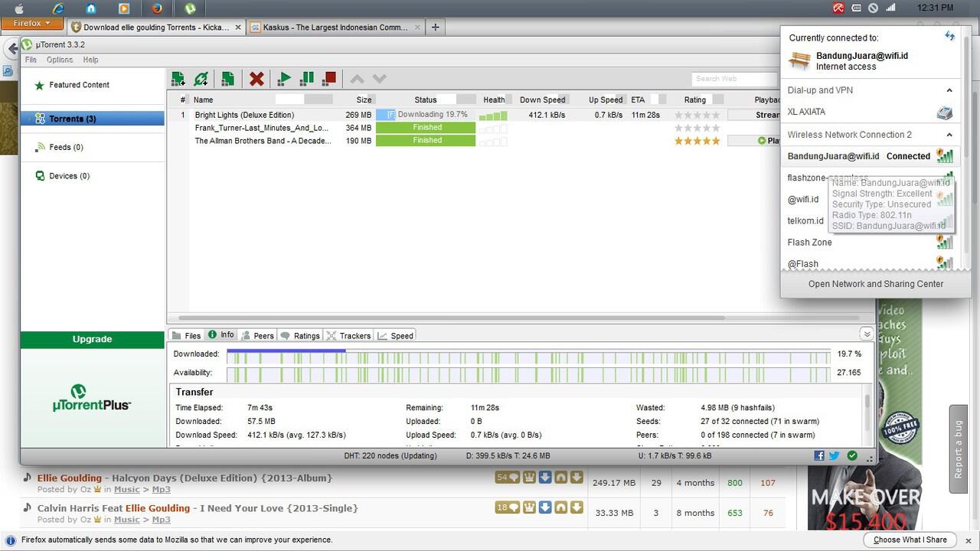The width and height of the screenshot is (980, 551).
Task: Start the selected torrent using green play icon
Action: coord(283,78)
